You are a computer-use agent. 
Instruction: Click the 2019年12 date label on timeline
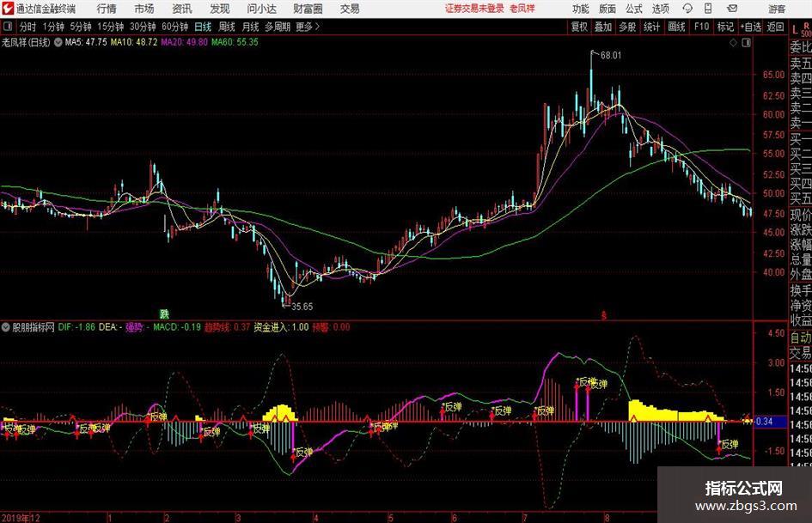tap(21, 517)
